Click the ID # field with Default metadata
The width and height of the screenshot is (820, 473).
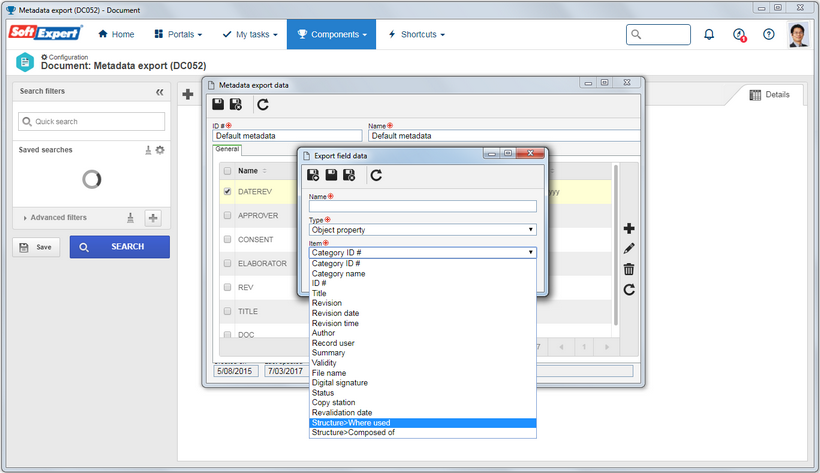(287, 136)
